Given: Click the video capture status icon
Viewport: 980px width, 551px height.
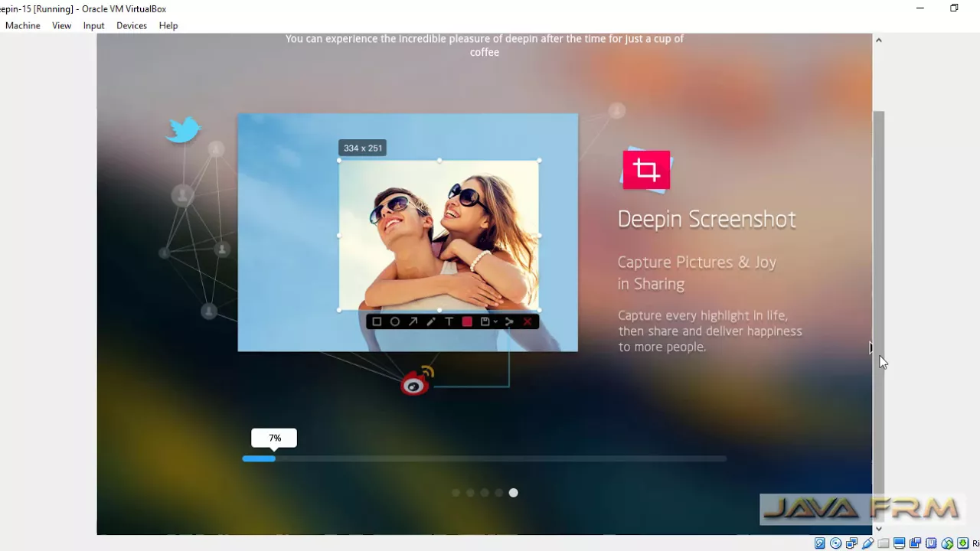Looking at the screenshot, I should coord(915,543).
